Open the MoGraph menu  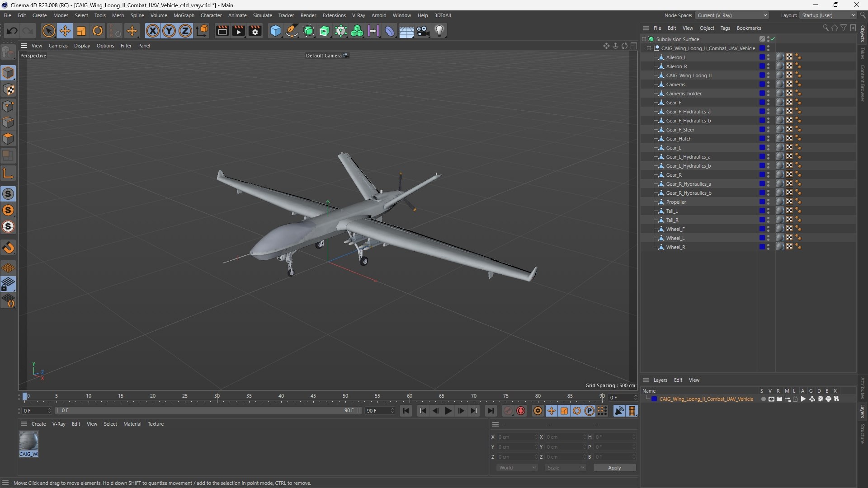pyautogui.click(x=184, y=15)
